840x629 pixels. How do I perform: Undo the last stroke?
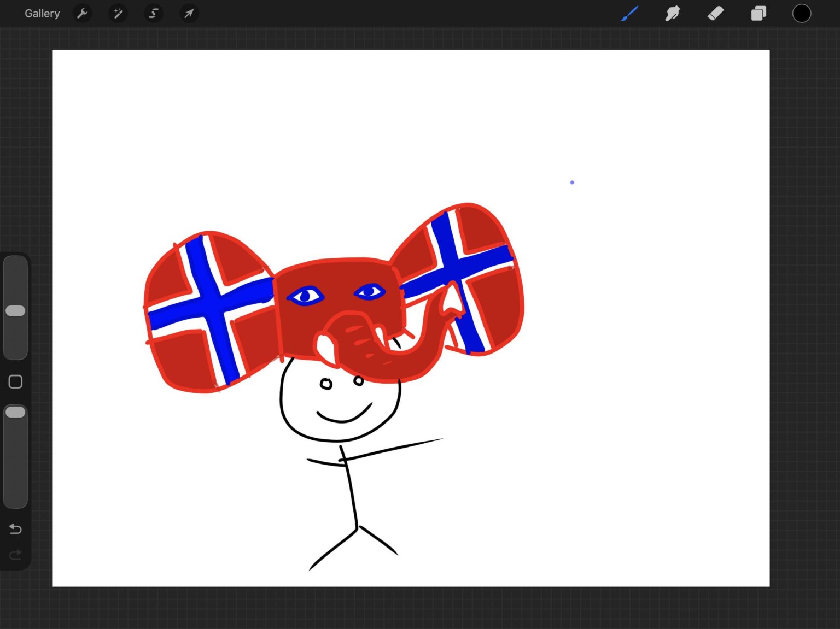coord(15,528)
